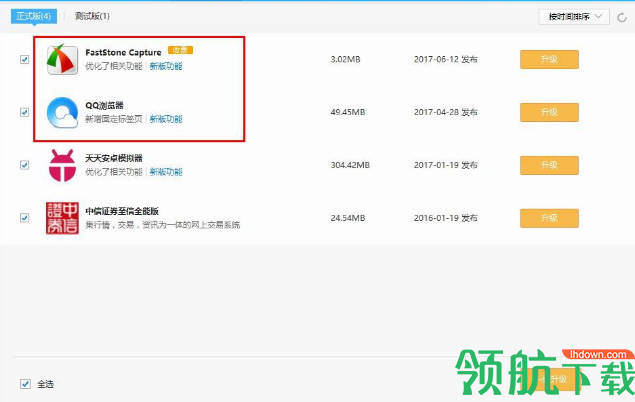The height and width of the screenshot is (402, 635).
Task: Open 新版功能 link for QQ浏览器
Action: coord(166,119)
